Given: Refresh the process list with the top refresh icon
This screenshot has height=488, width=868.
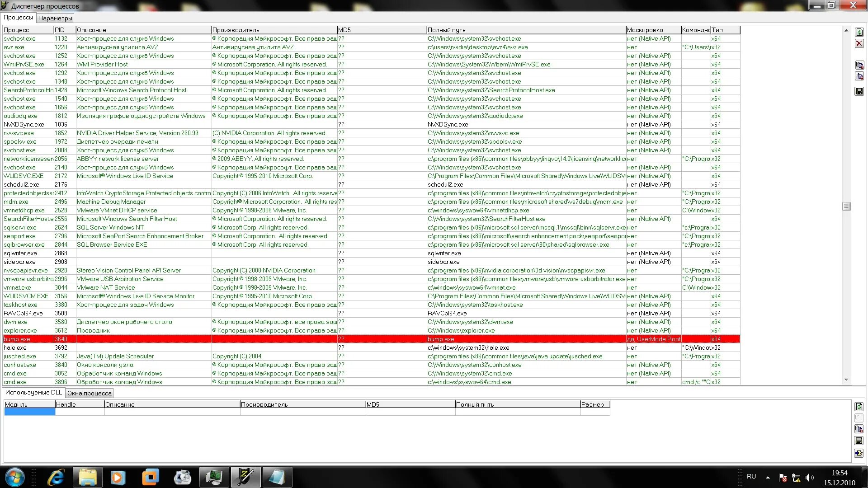Looking at the screenshot, I should tap(859, 32).
